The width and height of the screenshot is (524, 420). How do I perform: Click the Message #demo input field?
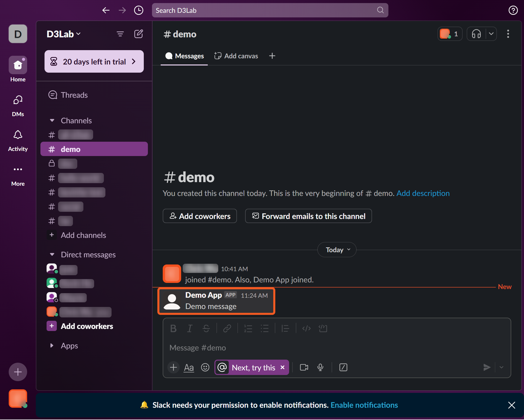click(307, 348)
